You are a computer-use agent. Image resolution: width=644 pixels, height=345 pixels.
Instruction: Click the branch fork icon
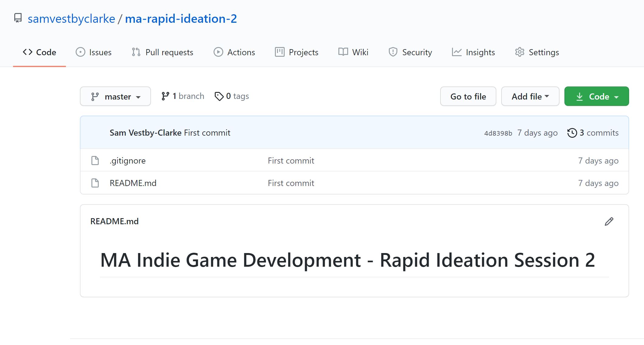coord(166,96)
